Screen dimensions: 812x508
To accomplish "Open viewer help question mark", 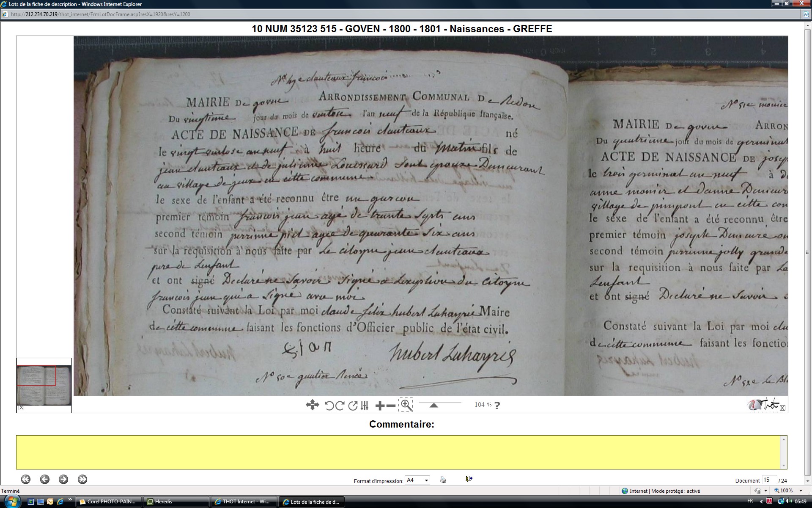I will coord(497,405).
